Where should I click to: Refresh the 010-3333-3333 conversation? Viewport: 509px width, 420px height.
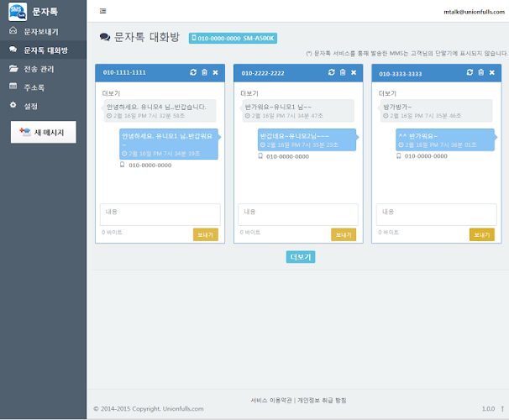[470, 72]
